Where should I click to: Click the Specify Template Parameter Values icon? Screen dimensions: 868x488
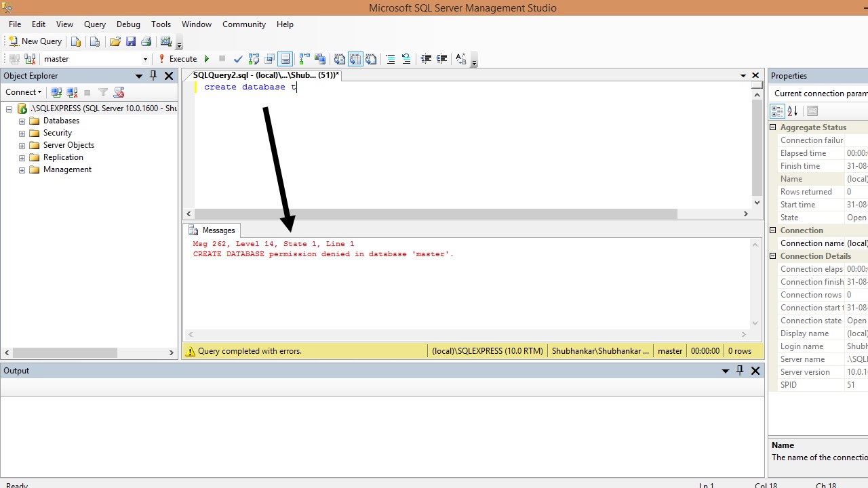[461, 59]
